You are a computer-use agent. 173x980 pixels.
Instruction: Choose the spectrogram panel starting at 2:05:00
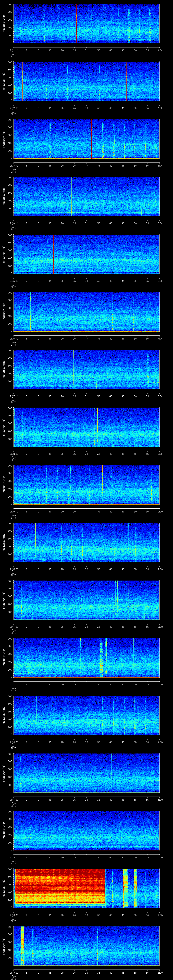[x=87, y=254]
